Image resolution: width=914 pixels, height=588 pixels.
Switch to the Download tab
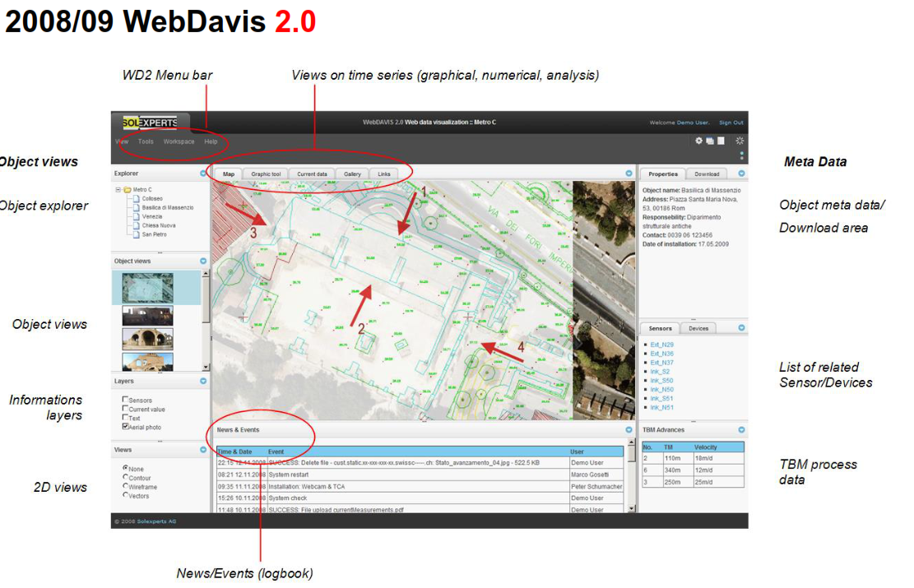[707, 174]
